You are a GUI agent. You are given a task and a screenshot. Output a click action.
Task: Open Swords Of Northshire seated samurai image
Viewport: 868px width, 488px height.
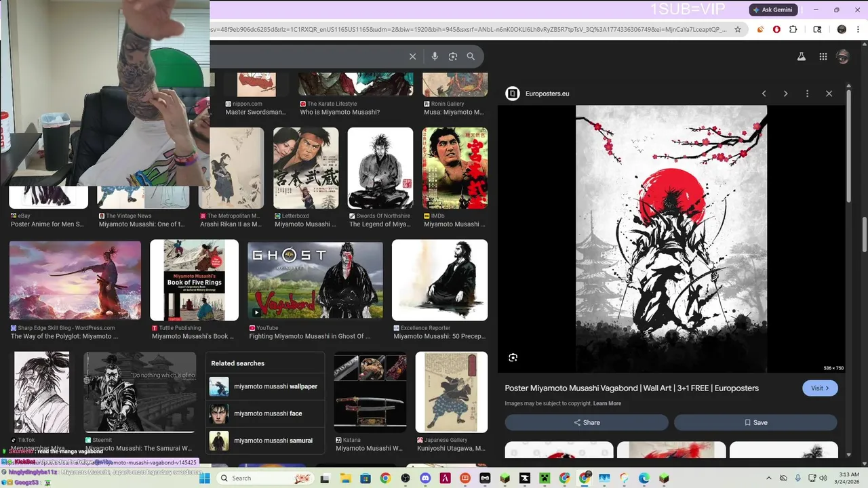[x=380, y=168]
